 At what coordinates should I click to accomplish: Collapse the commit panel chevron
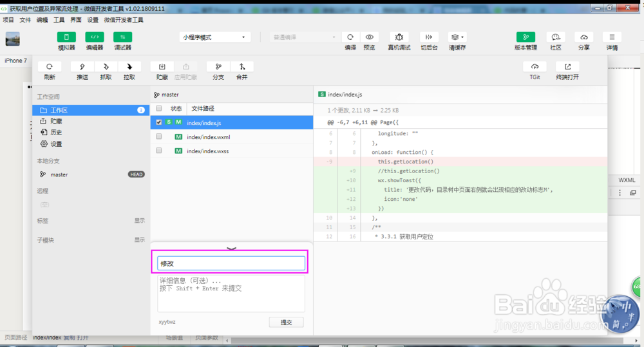pos(232,249)
